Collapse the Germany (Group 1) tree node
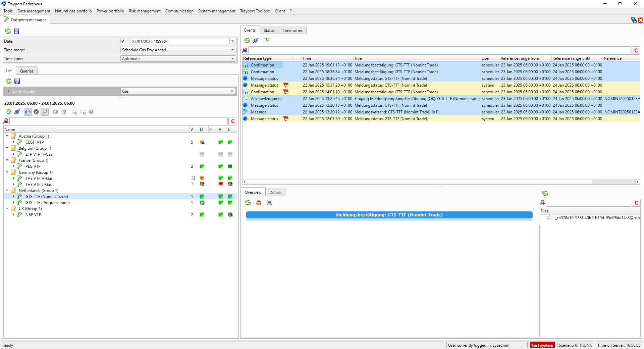Image resolution: width=644 pixels, height=349 pixels. 7,172
